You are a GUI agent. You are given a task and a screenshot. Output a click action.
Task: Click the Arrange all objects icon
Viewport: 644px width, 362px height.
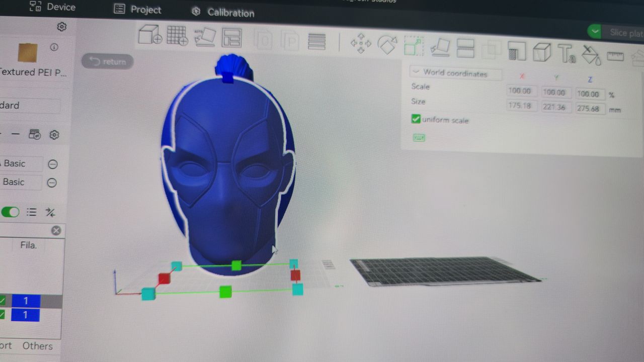tap(231, 38)
